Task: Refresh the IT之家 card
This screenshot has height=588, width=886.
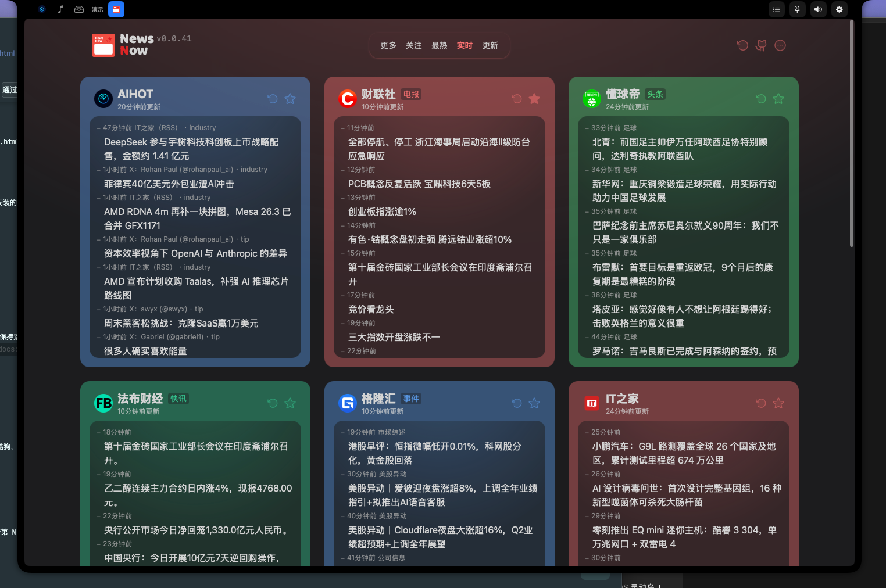Action: (x=760, y=403)
